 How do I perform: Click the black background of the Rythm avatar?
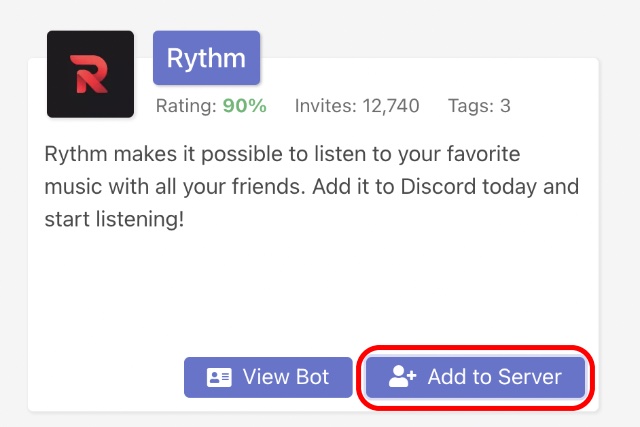tap(59, 104)
